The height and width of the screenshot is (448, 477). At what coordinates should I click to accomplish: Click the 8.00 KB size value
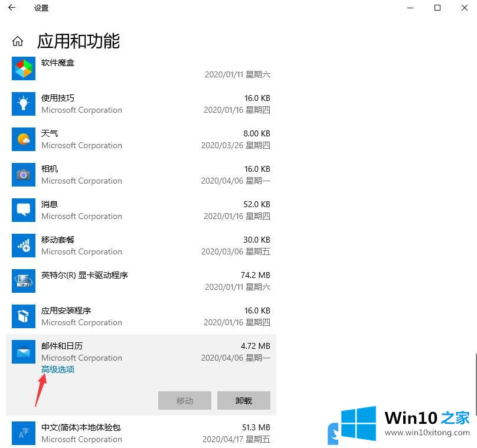(257, 133)
